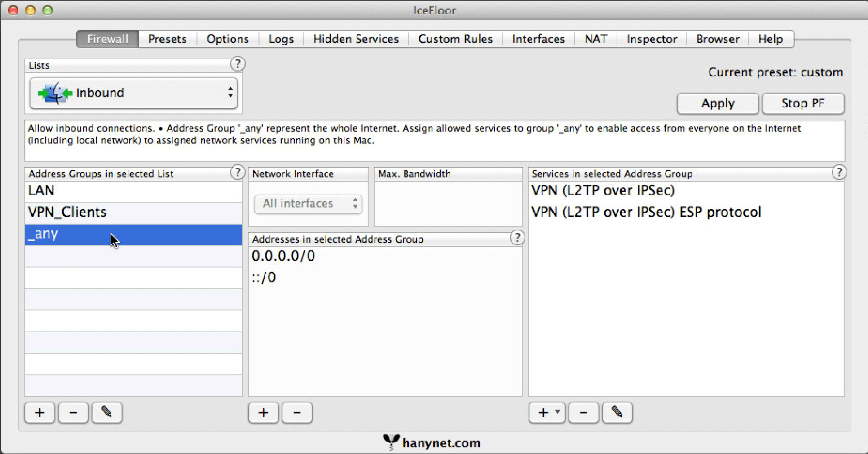Close the IceFloor window
The image size is (868, 454).
click(13, 10)
